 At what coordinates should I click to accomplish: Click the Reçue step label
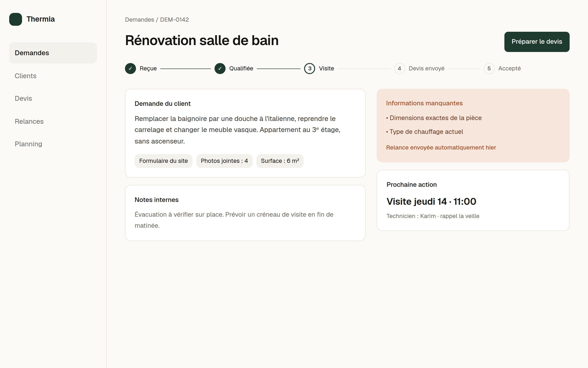tap(148, 69)
